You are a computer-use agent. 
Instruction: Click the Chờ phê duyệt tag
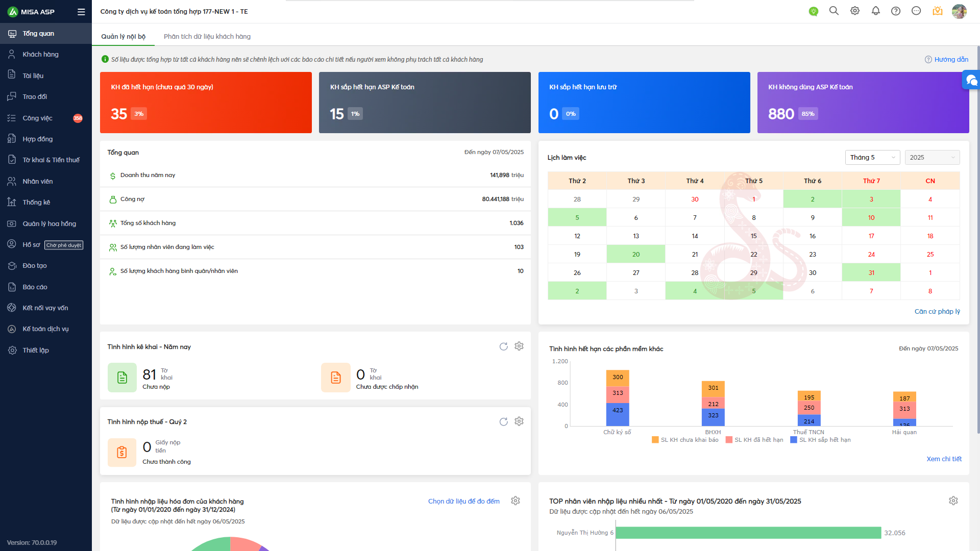[64, 245]
